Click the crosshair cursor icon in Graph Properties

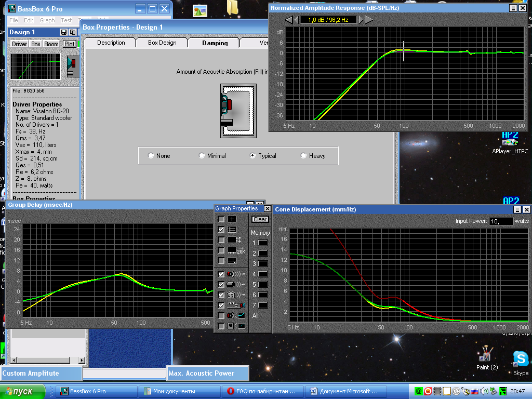tap(232, 219)
